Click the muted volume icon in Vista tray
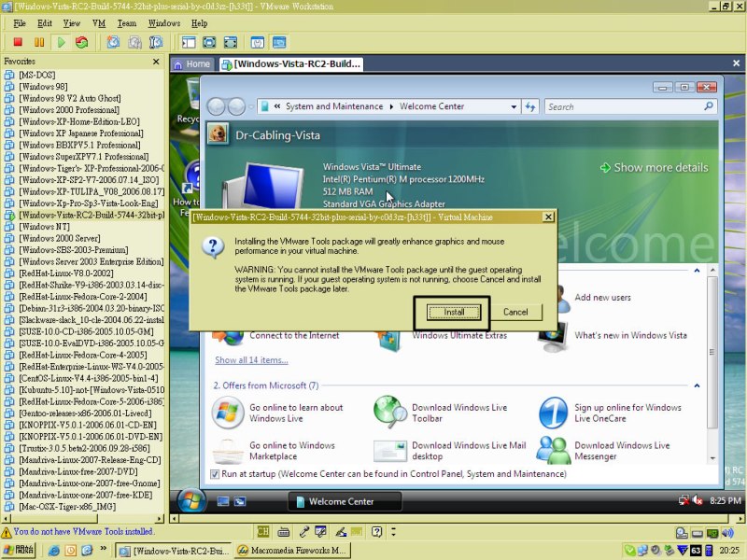 click(x=698, y=500)
